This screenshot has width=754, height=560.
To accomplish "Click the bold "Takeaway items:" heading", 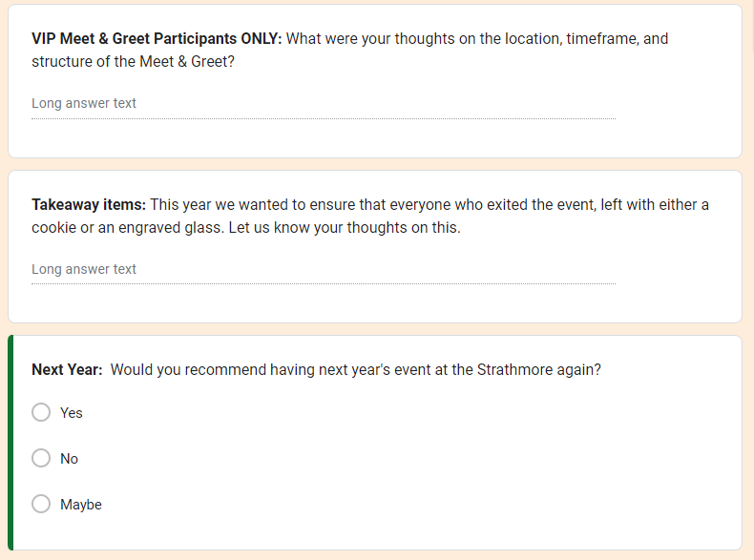I will point(89,205).
